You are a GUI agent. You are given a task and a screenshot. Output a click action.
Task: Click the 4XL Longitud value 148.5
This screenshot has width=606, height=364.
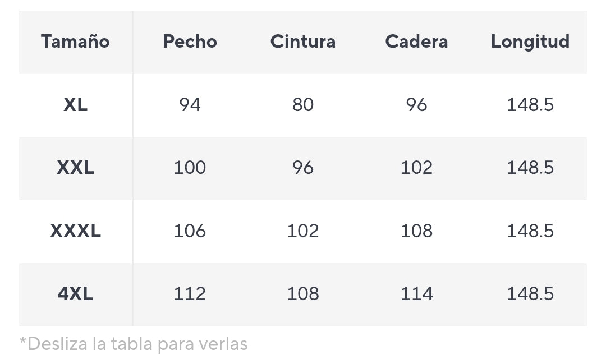(530, 294)
